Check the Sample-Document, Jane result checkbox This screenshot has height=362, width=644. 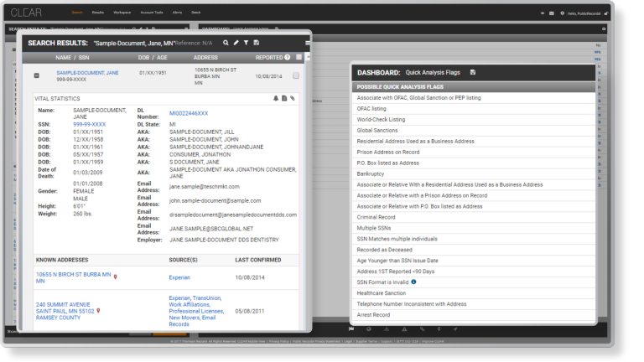tap(296, 75)
